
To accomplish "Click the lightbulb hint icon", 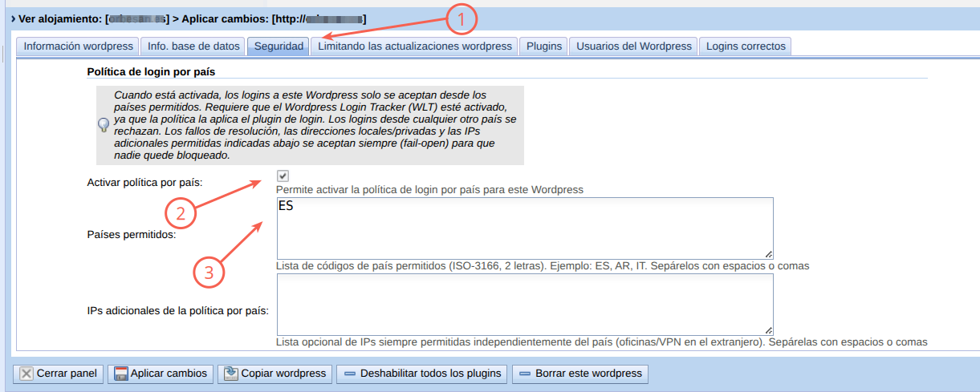I will pos(104,125).
